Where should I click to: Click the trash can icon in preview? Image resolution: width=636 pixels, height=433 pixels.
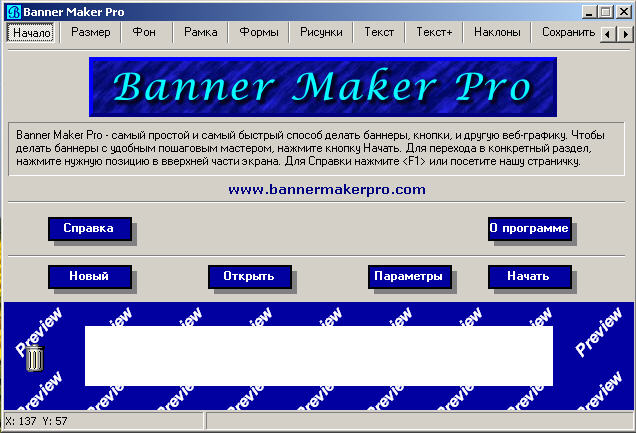point(34,358)
